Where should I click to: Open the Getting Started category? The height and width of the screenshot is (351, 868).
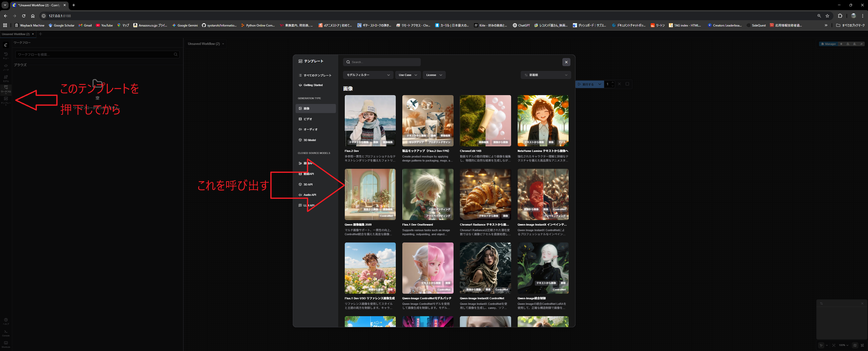tap(313, 85)
